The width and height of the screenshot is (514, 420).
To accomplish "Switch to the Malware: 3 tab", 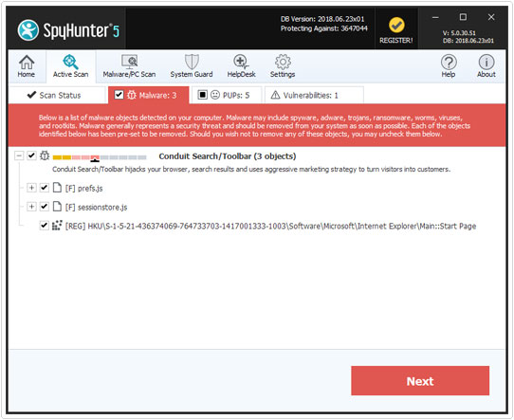I will (x=149, y=95).
